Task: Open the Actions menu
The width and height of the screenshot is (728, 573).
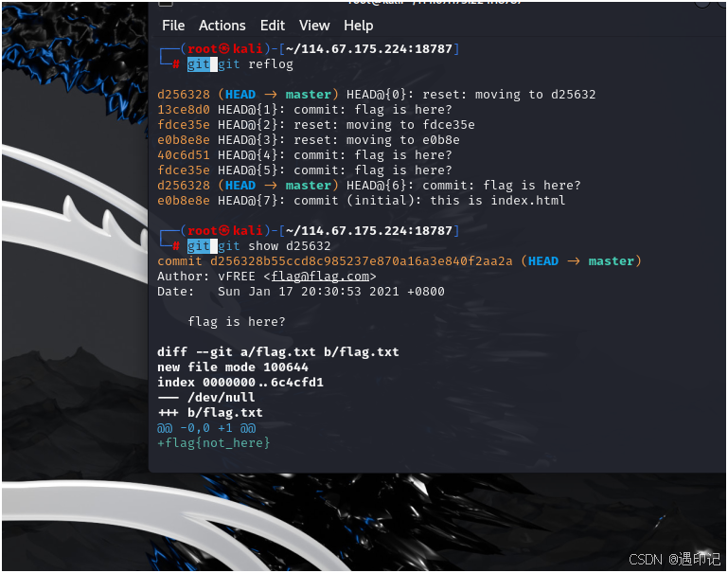Action: click(222, 26)
